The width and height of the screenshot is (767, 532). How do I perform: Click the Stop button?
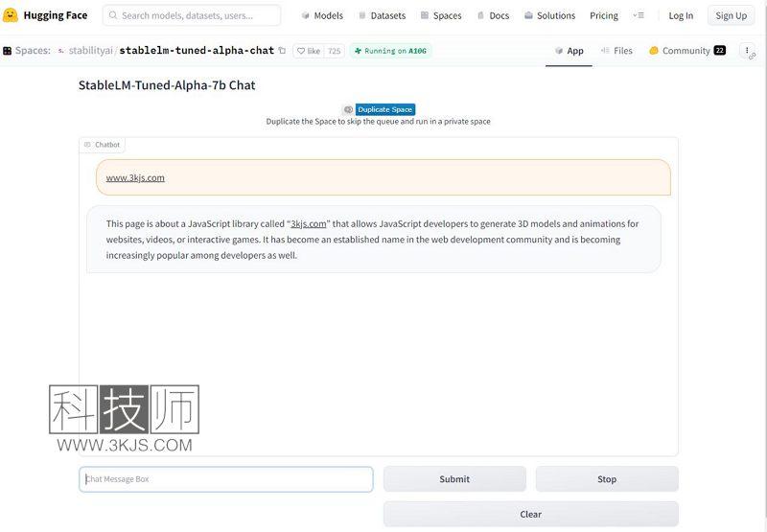point(607,479)
